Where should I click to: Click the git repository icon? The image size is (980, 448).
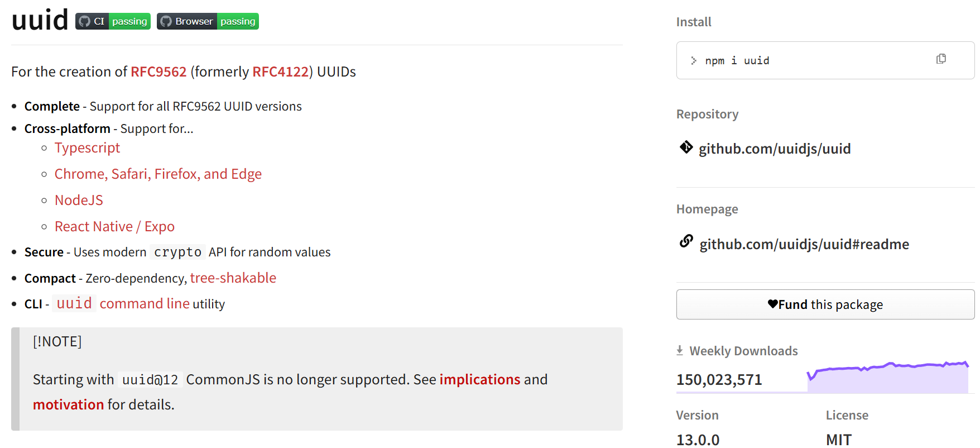coord(686,147)
